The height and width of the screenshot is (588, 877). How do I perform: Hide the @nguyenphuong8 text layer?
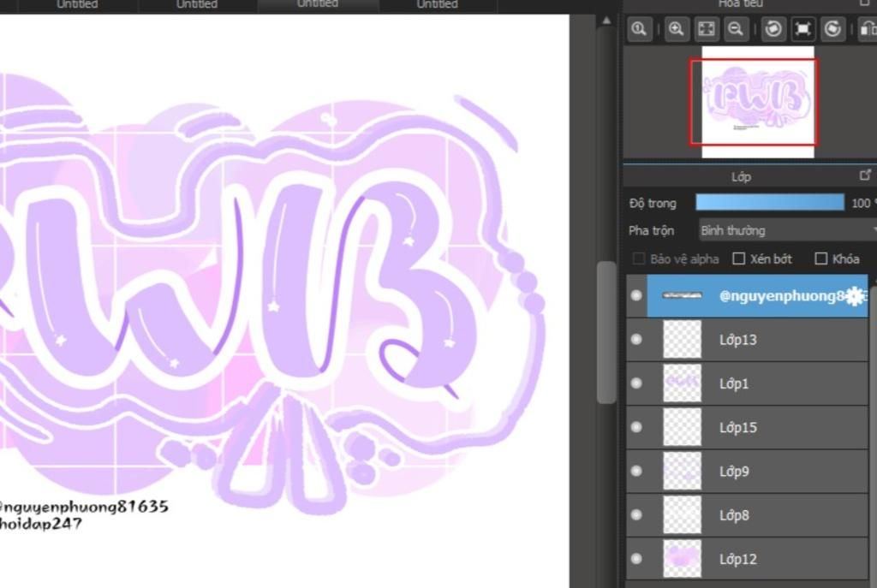tap(636, 295)
